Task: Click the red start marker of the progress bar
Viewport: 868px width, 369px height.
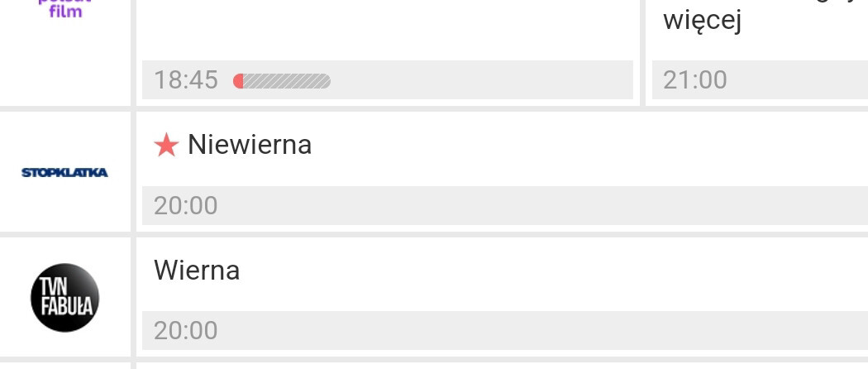Action: click(238, 81)
